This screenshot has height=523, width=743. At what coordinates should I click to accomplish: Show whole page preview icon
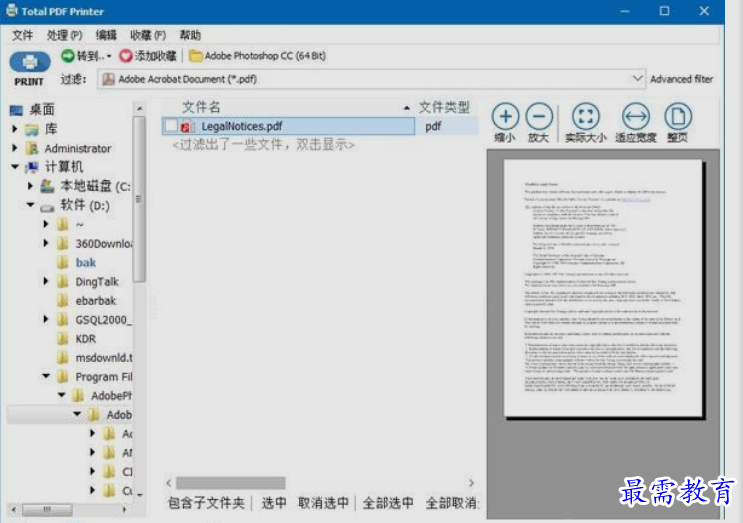[678, 116]
